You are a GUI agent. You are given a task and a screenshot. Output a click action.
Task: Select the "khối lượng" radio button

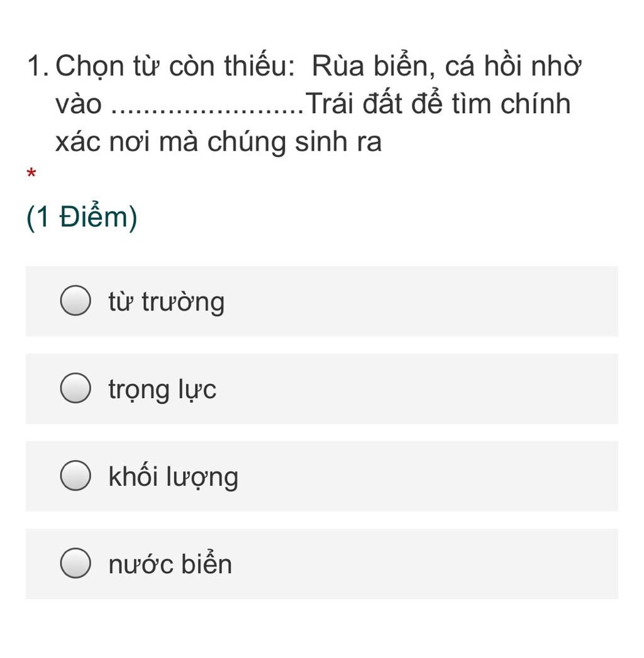(75, 476)
